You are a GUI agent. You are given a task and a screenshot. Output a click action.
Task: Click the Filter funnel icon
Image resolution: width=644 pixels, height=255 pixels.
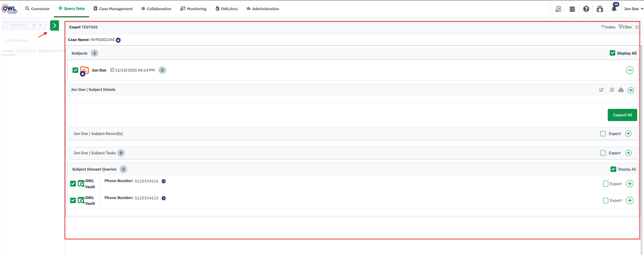click(620, 27)
